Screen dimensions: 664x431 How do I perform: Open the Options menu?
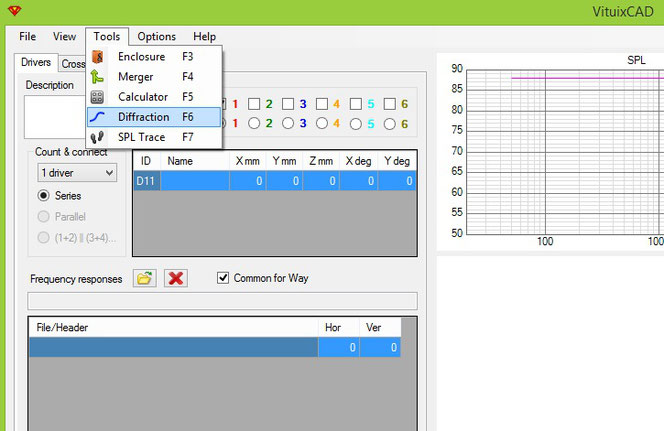[156, 36]
